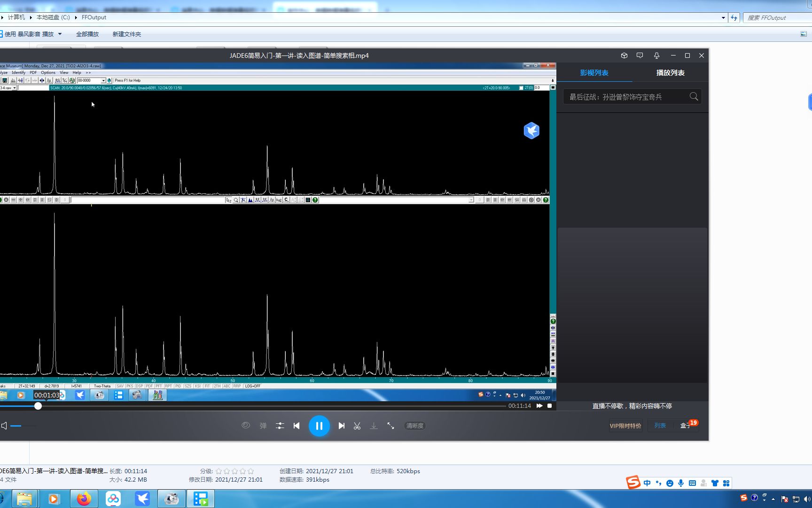The image size is (812, 508).
Task: Click the Sogou S logo on the IME bar
Action: click(633, 482)
